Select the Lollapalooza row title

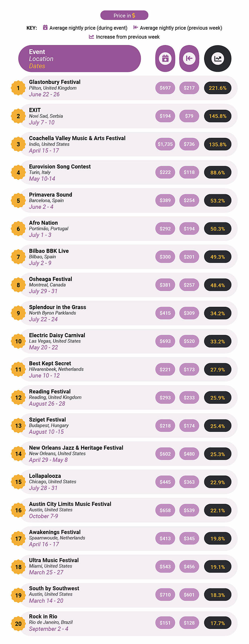pos(45,476)
